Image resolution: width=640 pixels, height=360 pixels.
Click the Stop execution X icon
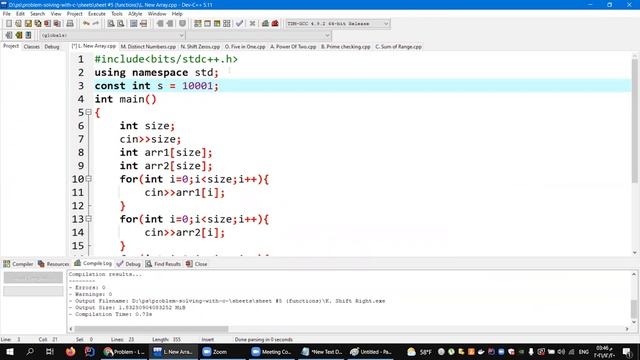pyautogui.click(x=252, y=24)
